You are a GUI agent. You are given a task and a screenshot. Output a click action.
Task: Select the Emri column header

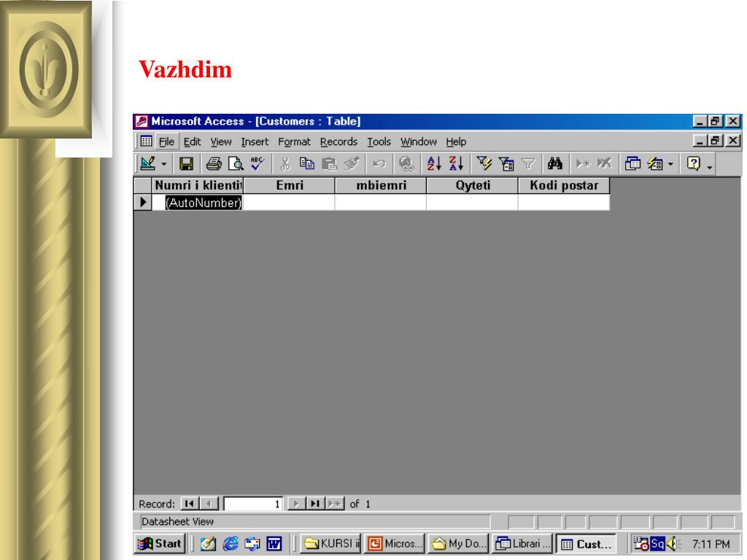point(289,185)
